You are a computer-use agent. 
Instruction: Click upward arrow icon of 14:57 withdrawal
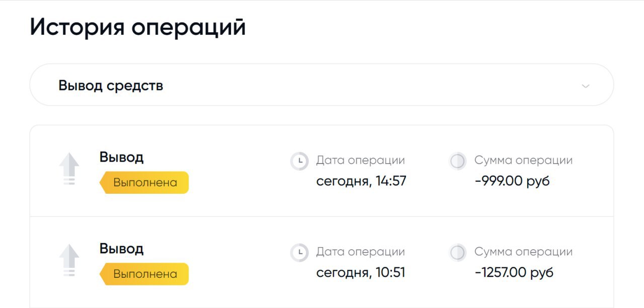pos(69,169)
